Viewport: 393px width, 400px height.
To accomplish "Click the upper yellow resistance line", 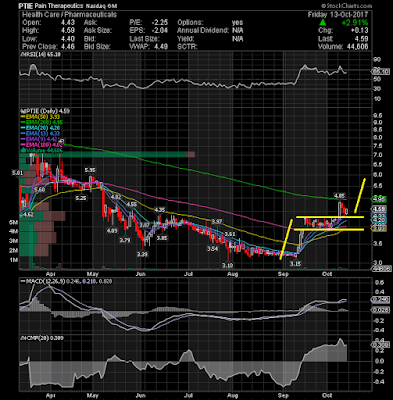I will [329, 217].
